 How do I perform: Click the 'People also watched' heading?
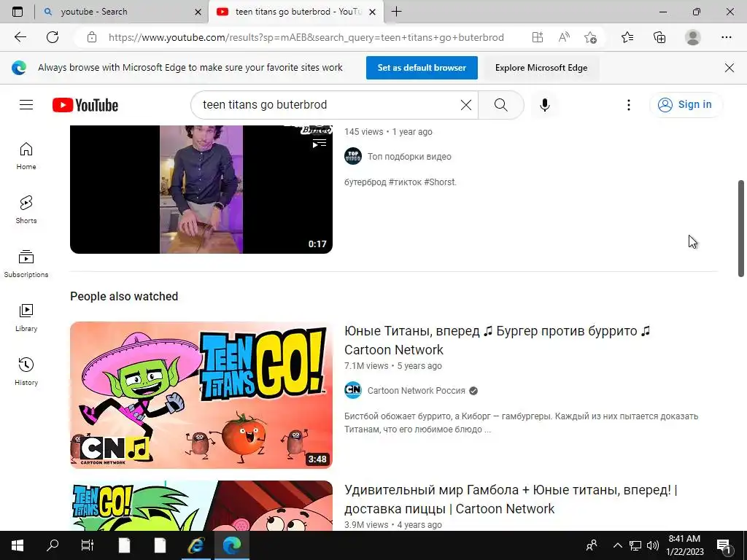(124, 296)
